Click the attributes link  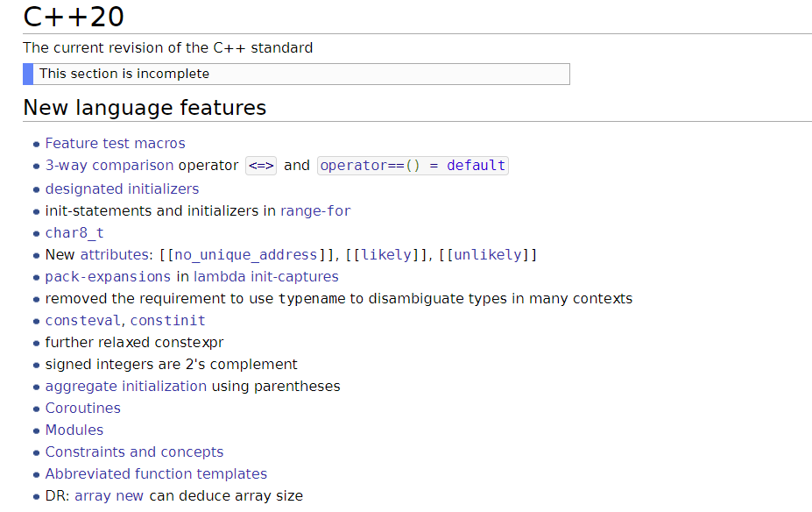115,255
